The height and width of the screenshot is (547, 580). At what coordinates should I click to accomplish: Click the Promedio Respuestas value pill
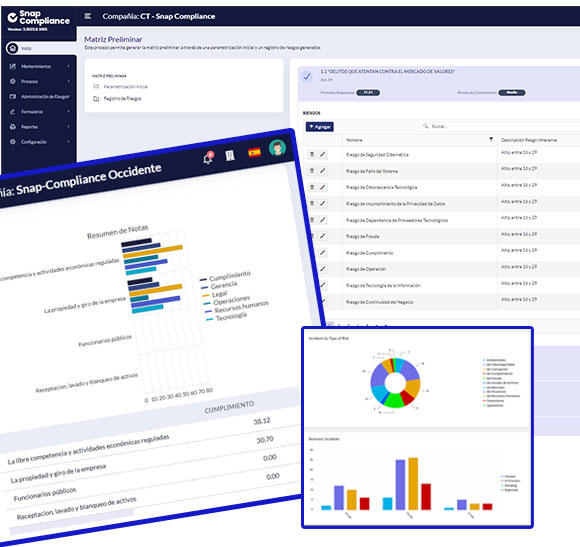coord(368,92)
